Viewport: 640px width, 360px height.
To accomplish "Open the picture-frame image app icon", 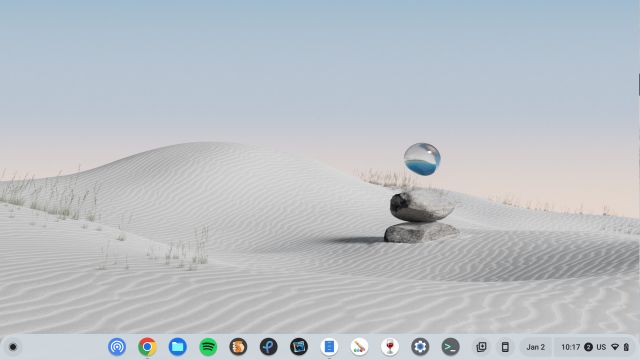I will tap(299, 347).
